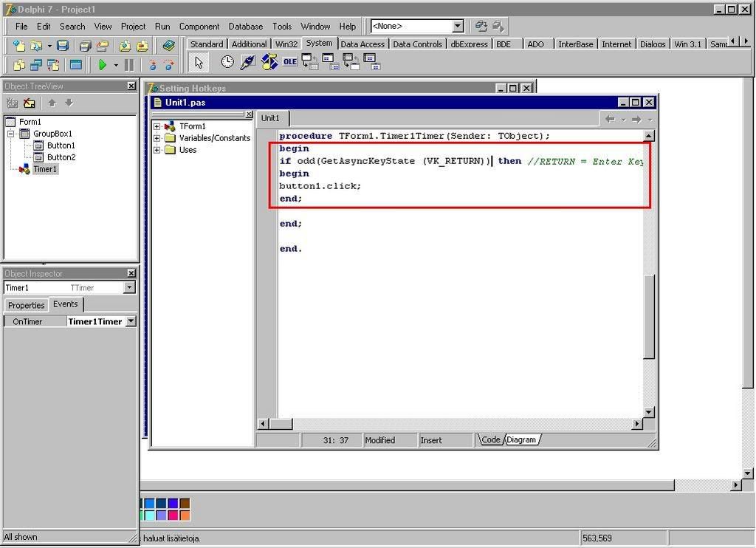Click the Diagram tab below code editor
Image resolution: width=756 pixels, height=548 pixels.
[521, 440]
